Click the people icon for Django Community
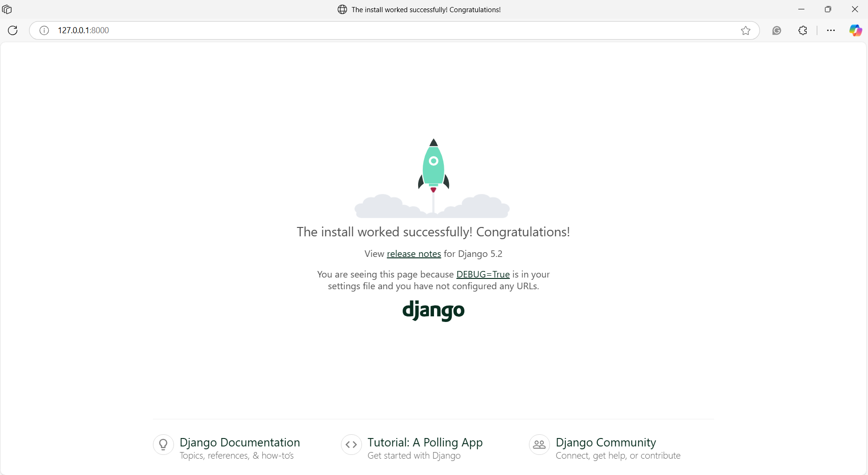Screen dimensions: 868x475 (x=539, y=444)
